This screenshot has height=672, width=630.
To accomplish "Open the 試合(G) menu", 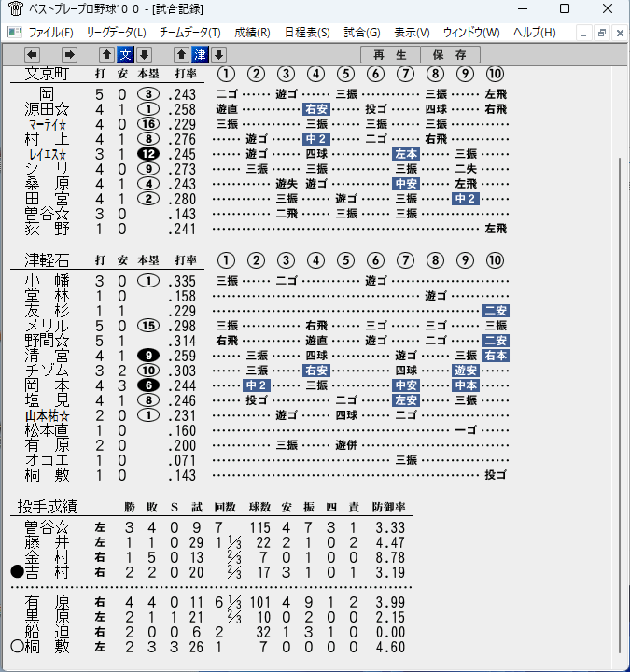I will coord(362,33).
